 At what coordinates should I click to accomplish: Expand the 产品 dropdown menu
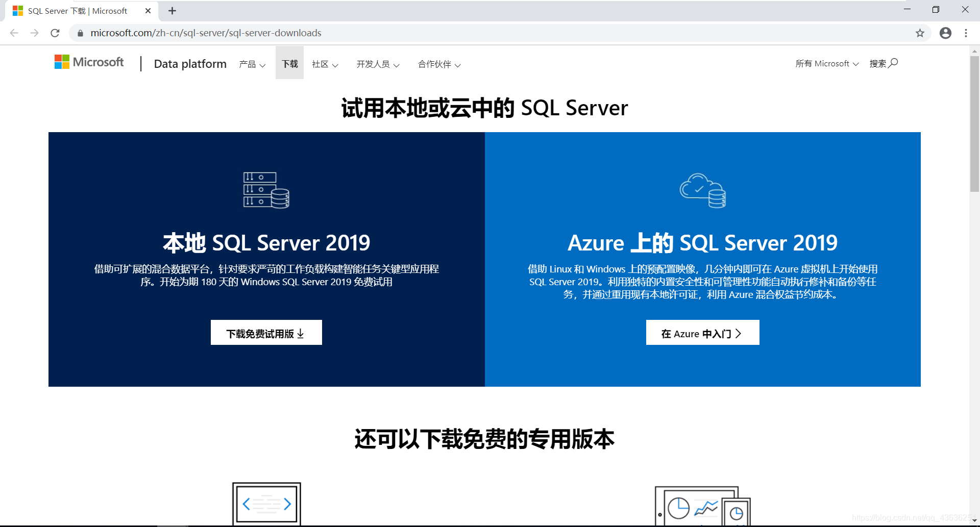(x=252, y=64)
